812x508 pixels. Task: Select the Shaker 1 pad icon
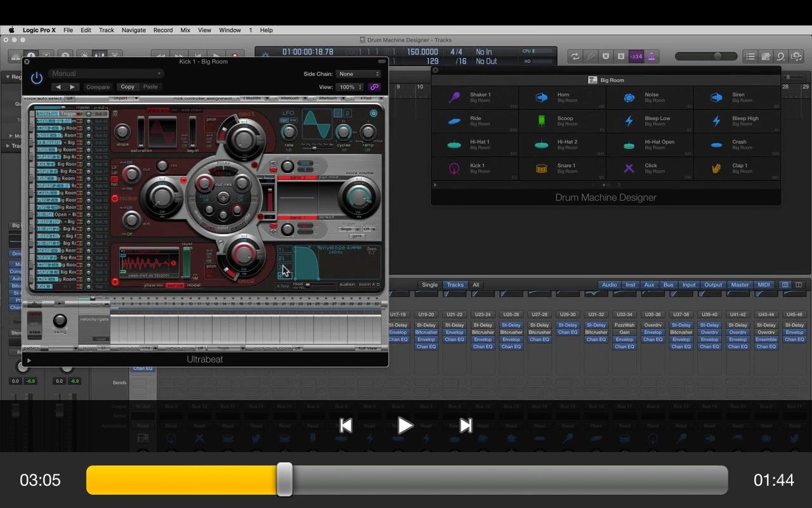click(x=454, y=97)
